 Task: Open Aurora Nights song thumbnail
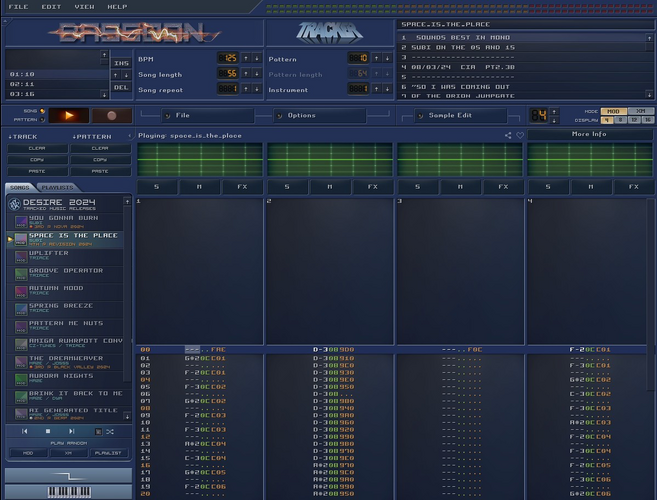pyautogui.click(x=21, y=379)
